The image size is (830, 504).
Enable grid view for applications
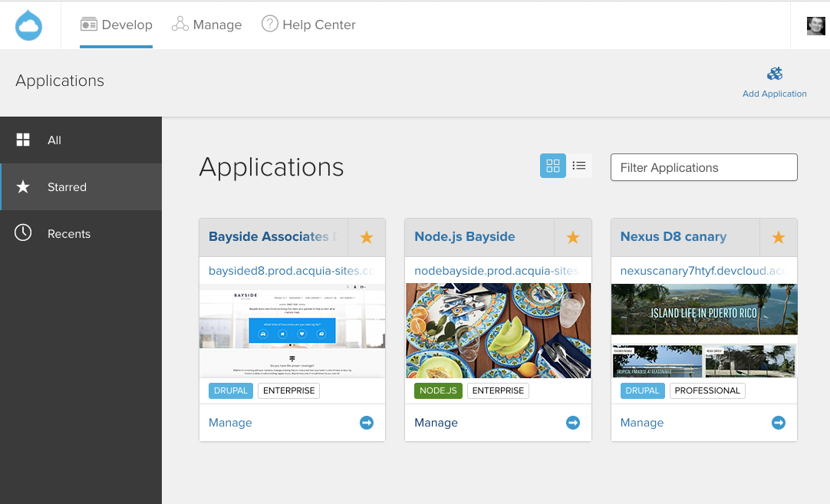(552, 165)
